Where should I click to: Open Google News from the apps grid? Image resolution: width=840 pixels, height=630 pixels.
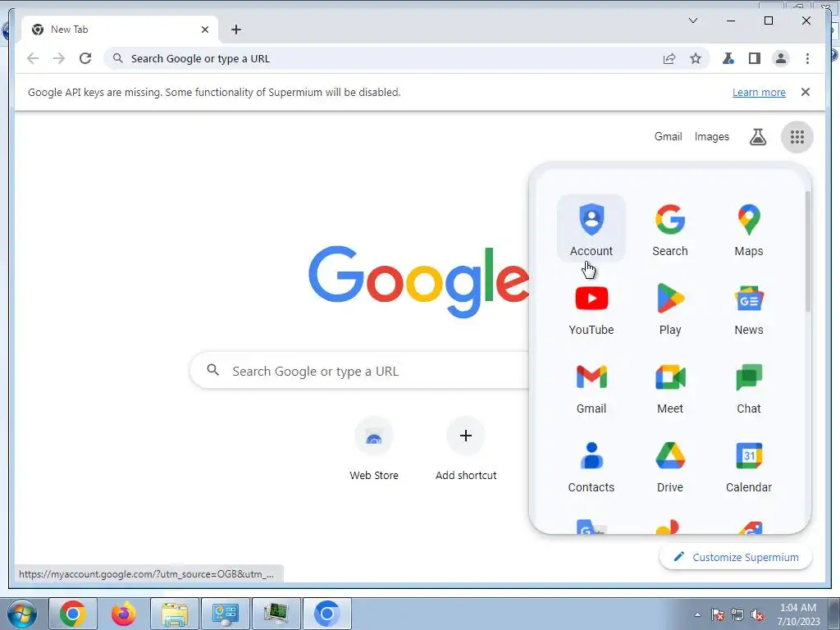(x=748, y=308)
